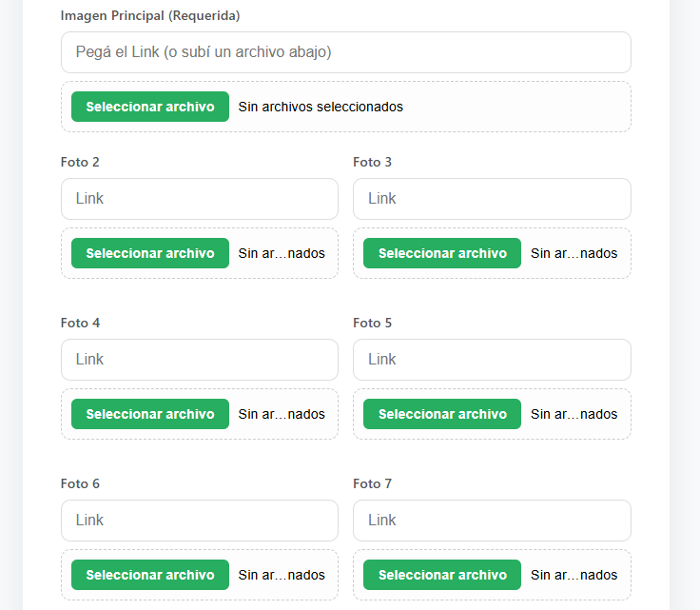
Task: Focus the Foto 4 Link input
Action: pos(200,360)
